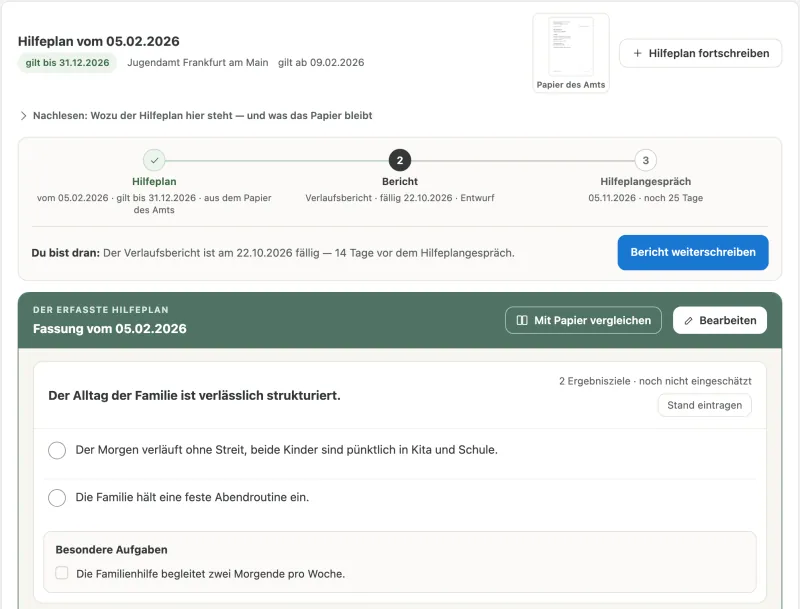The height and width of the screenshot is (609, 800).
Task: Click the Bericht weiterschreiben button
Action: click(x=693, y=252)
